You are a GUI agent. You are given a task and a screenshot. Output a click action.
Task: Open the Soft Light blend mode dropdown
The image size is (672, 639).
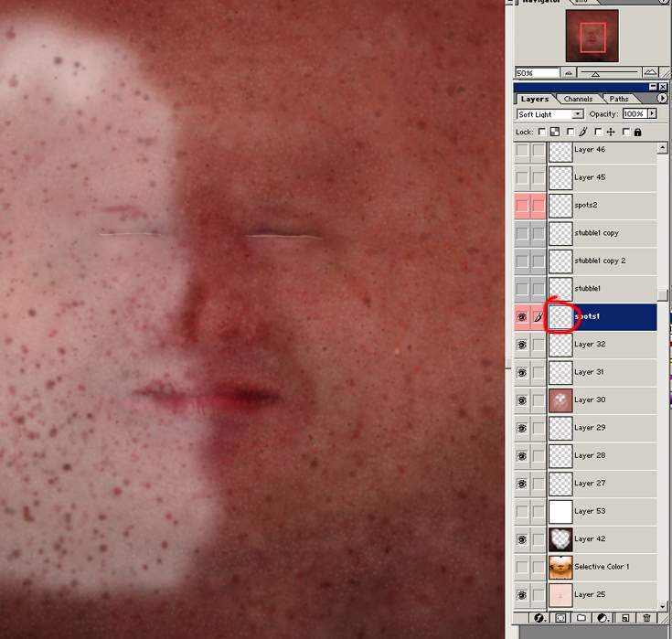tap(578, 114)
